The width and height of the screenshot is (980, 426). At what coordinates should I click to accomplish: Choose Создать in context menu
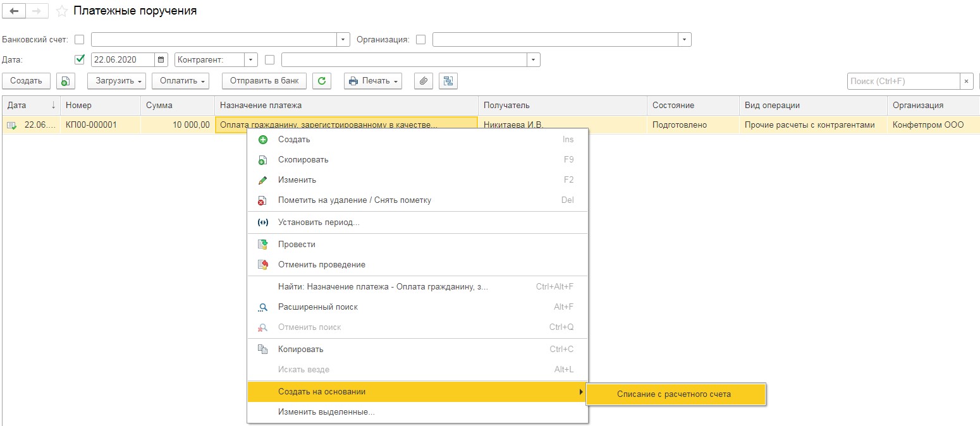[x=417, y=139]
